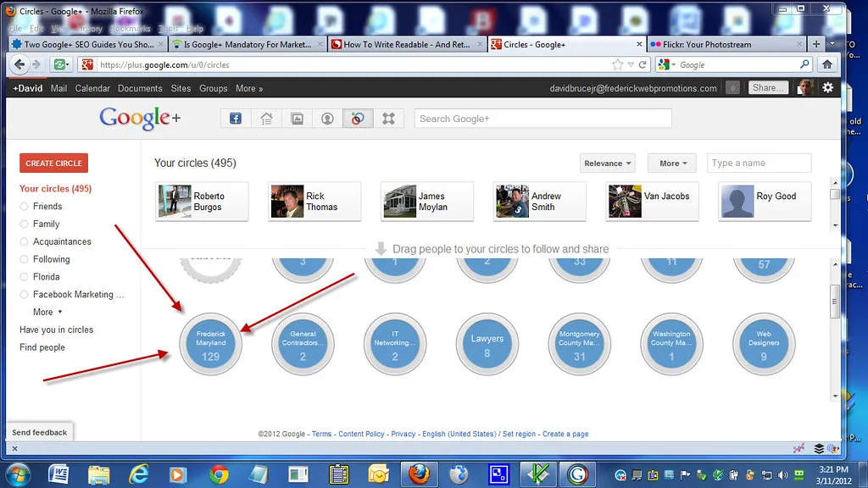Open Have you in circles link
The image size is (868, 488).
(x=57, y=330)
